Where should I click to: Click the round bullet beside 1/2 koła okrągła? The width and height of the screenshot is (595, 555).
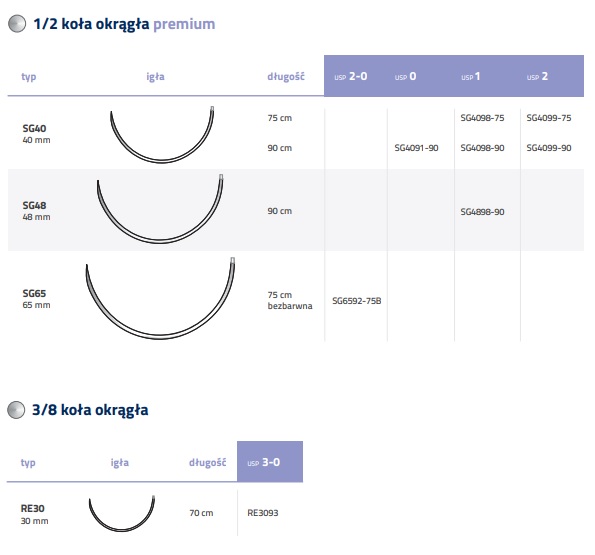[17, 24]
